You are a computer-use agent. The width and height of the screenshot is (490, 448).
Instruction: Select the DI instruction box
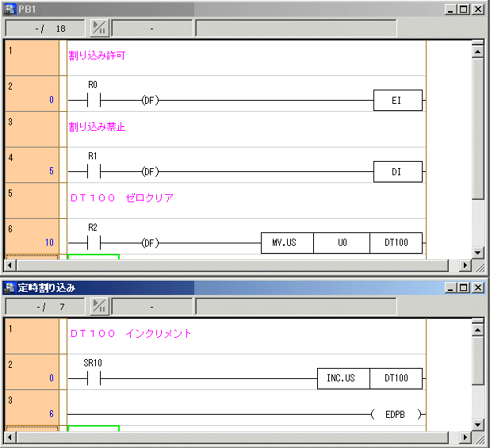[x=397, y=171]
